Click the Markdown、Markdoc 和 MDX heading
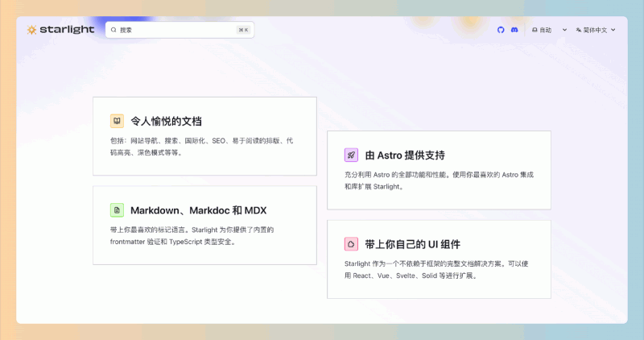This screenshot has width=644, height=340. 199,210
